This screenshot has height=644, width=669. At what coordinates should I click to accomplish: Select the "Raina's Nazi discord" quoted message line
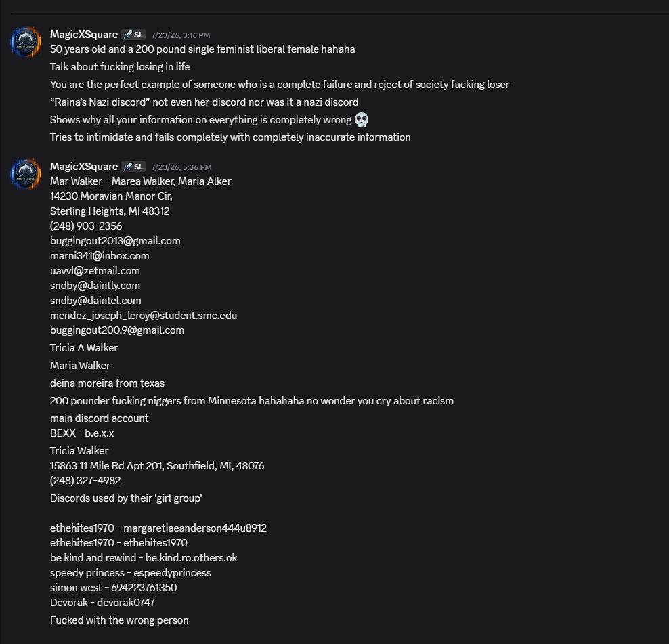[204, 102]
